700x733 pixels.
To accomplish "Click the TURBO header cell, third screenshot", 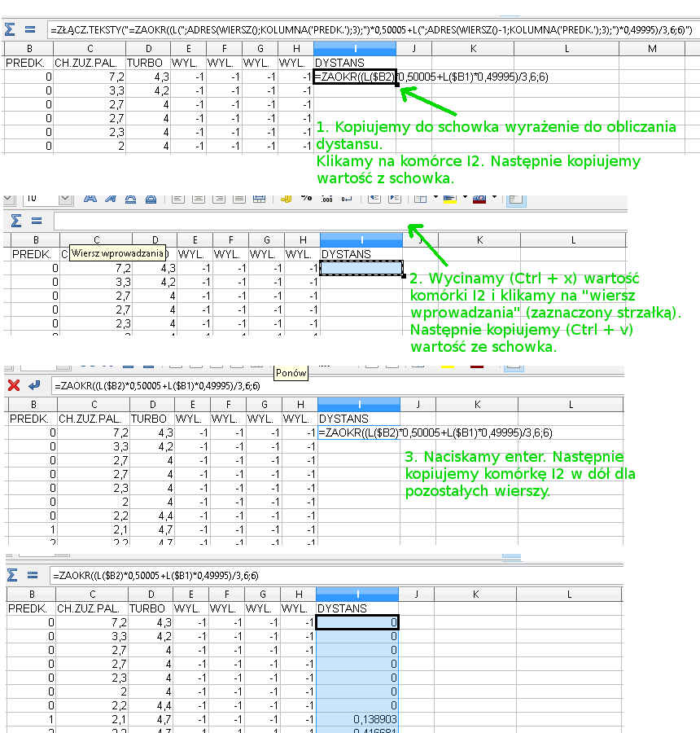I will [x=152, y=419].
